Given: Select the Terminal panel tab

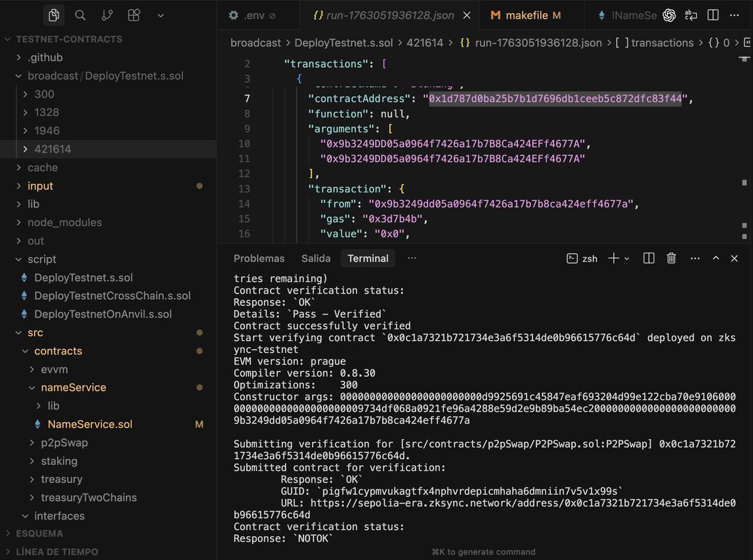Looking at the screenshot, I should tap(368, 258).
